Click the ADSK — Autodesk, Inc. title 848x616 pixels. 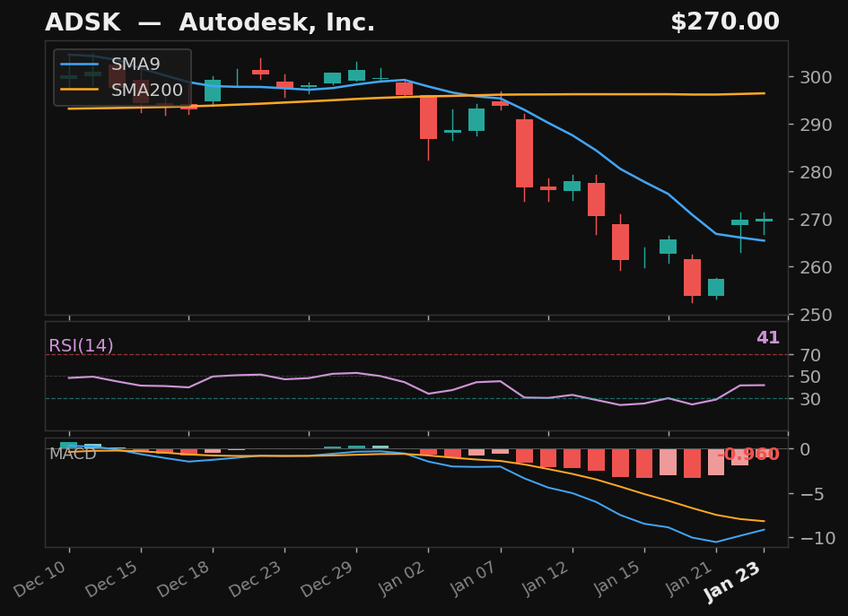[210, 22]
